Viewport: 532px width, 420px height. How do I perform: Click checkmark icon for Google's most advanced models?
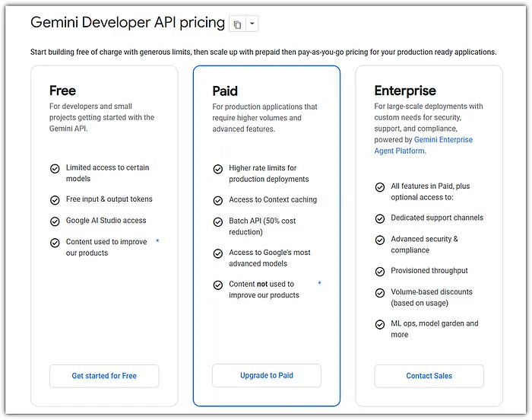pyautogui.click(x=218, y=253)
